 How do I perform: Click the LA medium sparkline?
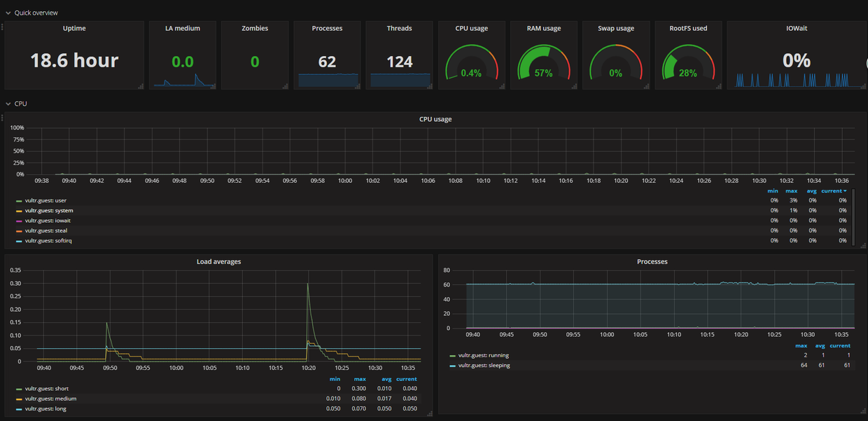[183, 81]
